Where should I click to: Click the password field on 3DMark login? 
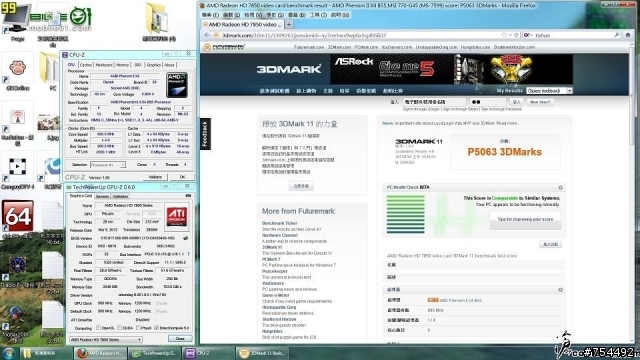pyautogui.click(x=487, y=102)
